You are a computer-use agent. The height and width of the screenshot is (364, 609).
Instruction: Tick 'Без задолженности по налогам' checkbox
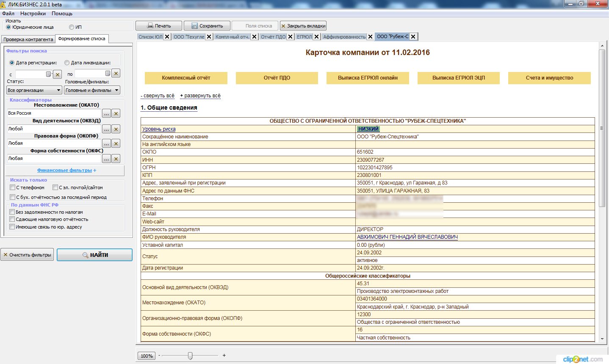coord(12,212)
